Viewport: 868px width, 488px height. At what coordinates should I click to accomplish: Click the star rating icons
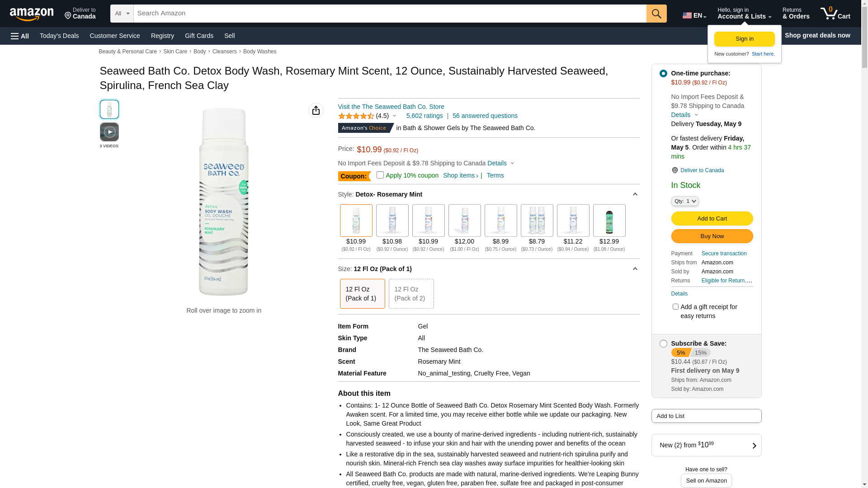coord(356,116)
